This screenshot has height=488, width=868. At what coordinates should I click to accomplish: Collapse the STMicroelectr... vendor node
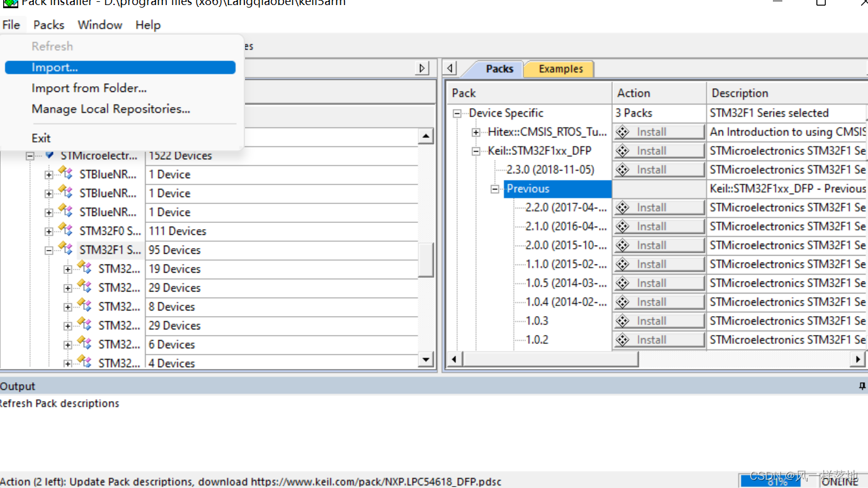point(30,156)
